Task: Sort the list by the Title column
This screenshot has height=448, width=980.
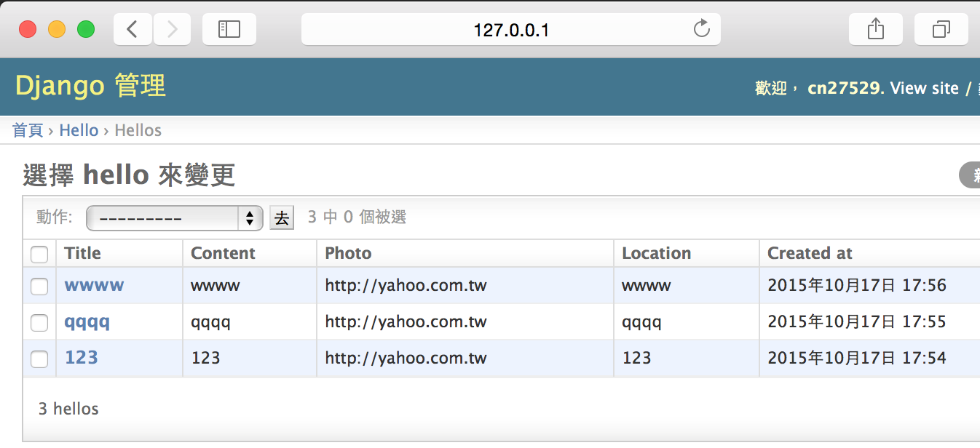Action: (x=83, y=253)
